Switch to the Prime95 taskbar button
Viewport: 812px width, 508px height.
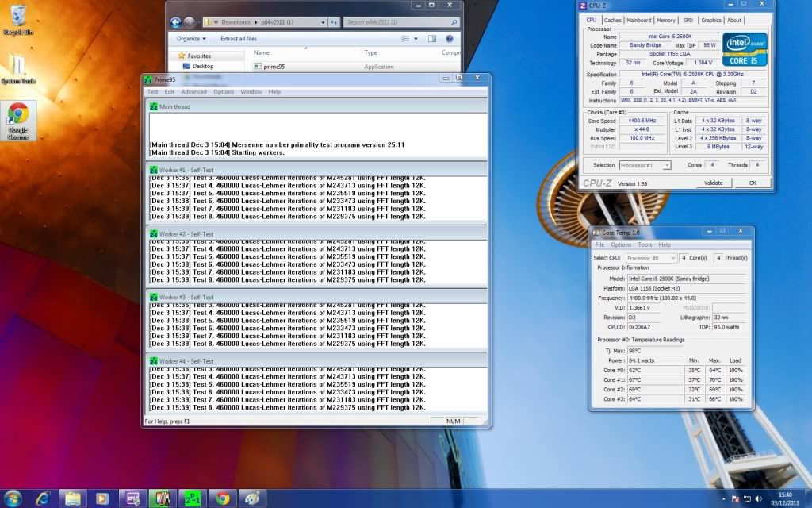point(193,498)
